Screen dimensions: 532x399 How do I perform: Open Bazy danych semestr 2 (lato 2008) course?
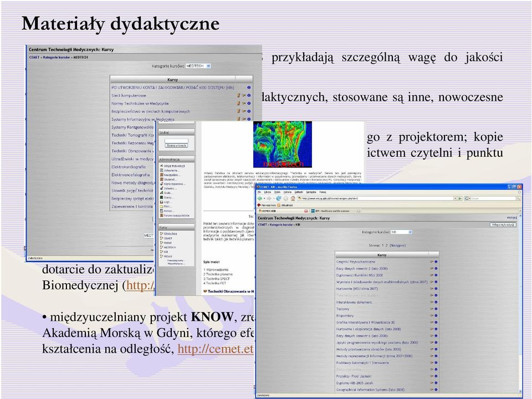pyautogui.click(x=362, y=268)
